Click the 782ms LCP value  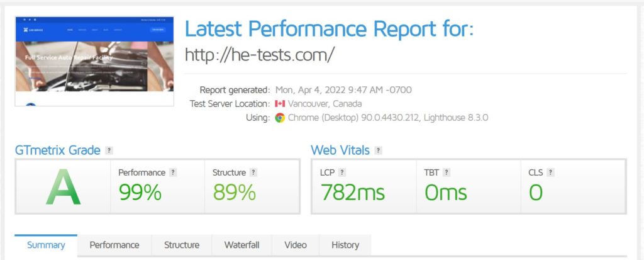(352, 193)
